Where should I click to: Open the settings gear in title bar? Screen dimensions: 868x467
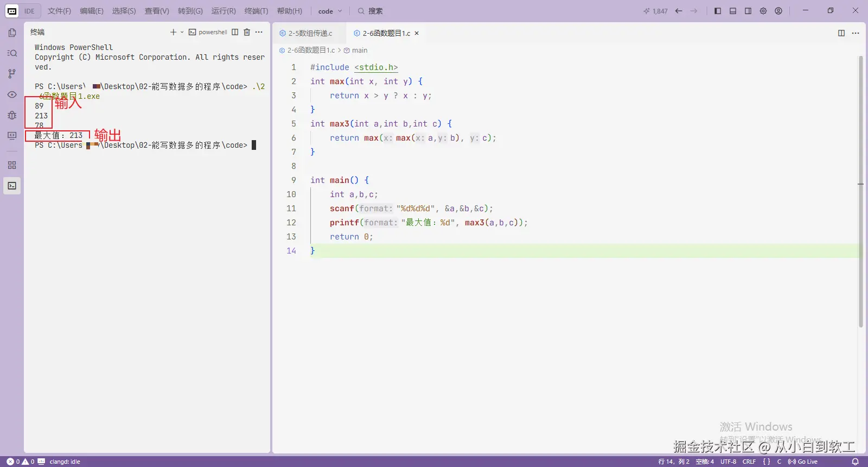pyautogui.click(x=763, y=11)
